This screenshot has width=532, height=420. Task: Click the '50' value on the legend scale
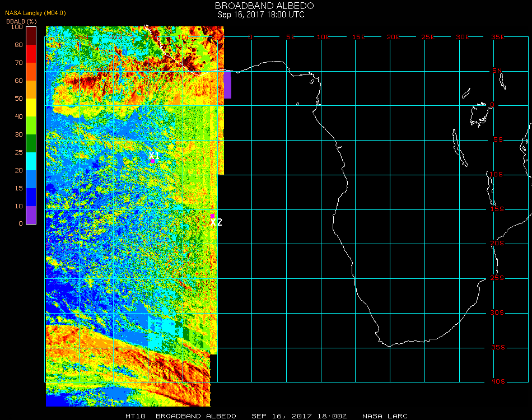[x=18, y=99]
